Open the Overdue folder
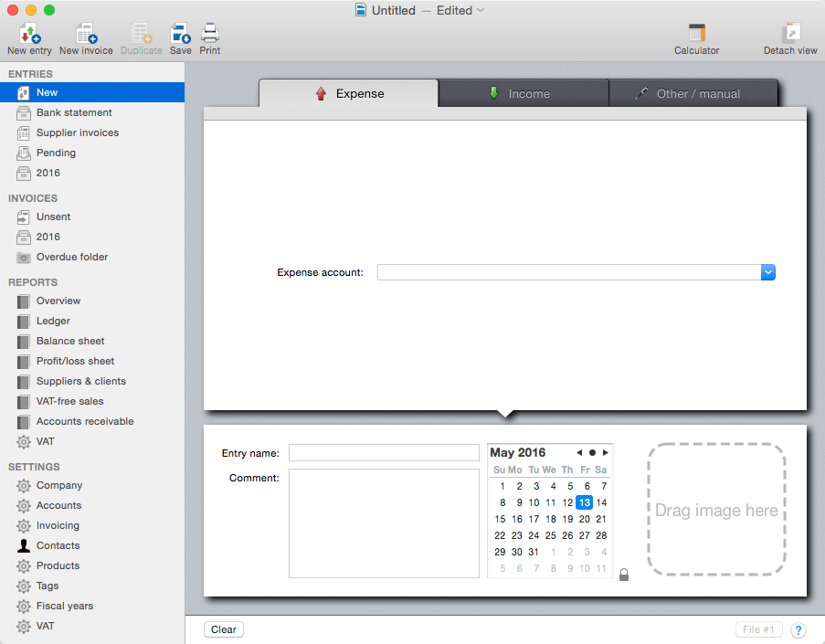The height and width of the screenshot is (644, 825). click(x=92, y=257)
